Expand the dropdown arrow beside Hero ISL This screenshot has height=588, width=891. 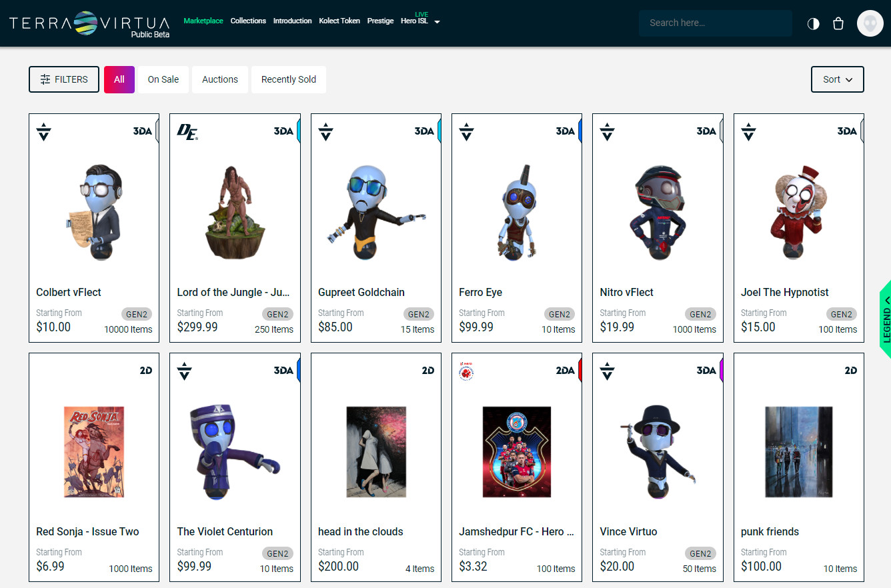click(437, 22)
